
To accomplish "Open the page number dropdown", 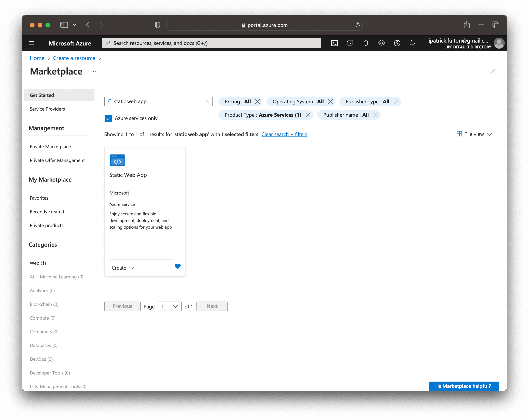I will click(x=169, y=306).
